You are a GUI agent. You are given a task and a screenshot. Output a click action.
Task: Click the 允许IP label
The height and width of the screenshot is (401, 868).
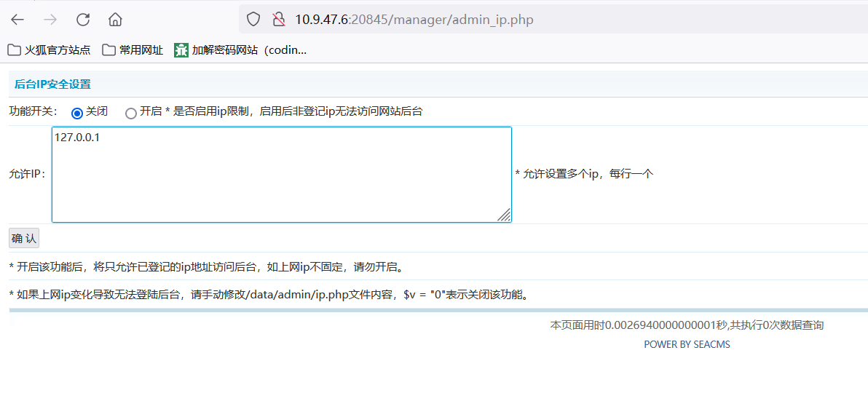coord(28,174)
